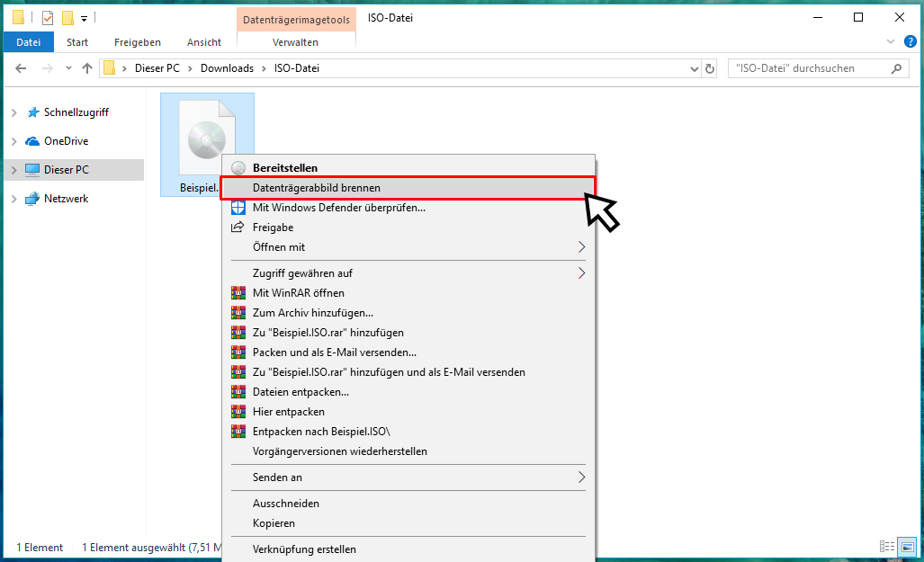This screenshot has height=562, width=924.
Task: Click Dieser PC in the address bar
Action: coord(157,68)
